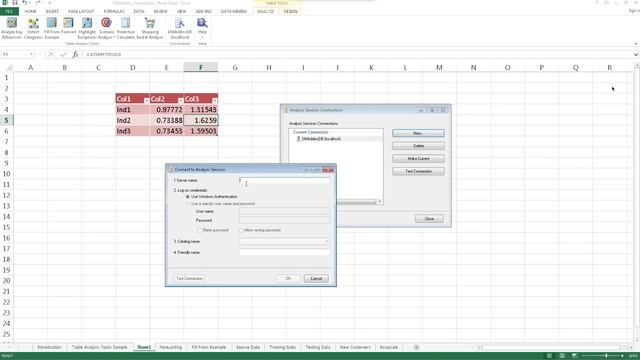The width and height of the screenshot is (640, 360).
Task: Confirm formula entry with the checkmark icon
Action: (63, 54)
